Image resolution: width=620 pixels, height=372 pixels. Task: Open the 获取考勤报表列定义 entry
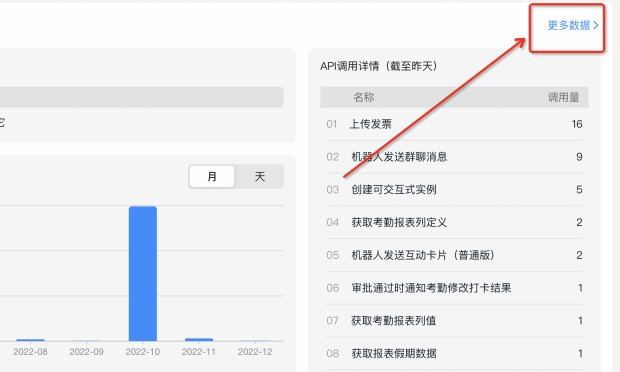pyautogui.click(x=454, y=222)
